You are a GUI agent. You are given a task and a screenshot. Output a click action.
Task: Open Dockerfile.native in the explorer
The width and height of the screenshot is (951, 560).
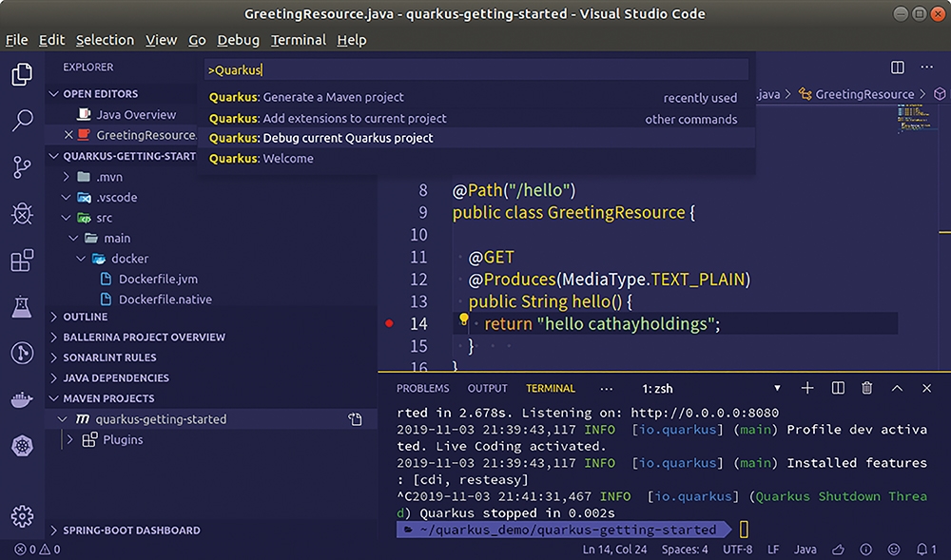[x=165, y=299]
